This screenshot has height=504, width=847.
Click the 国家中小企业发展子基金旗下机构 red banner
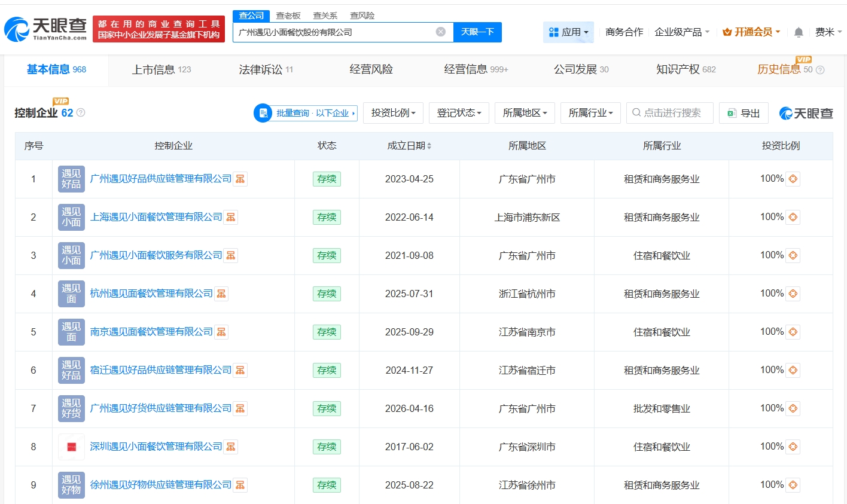(159, 29)
